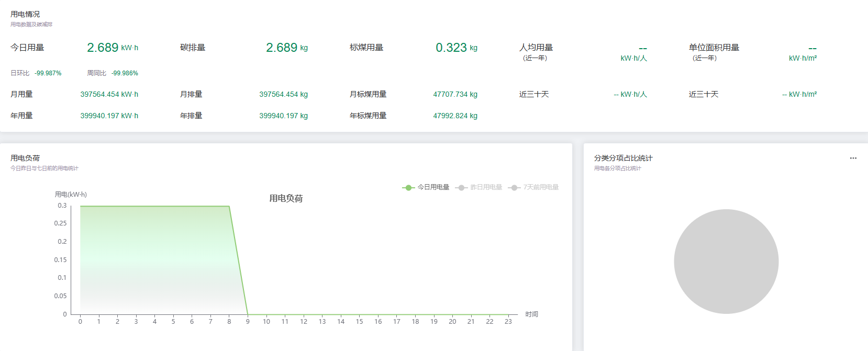Image resolution: width=868 pixels, height=351 pixels.
Task: Click the 用电情况 section heading
Action: coord(25,14)
